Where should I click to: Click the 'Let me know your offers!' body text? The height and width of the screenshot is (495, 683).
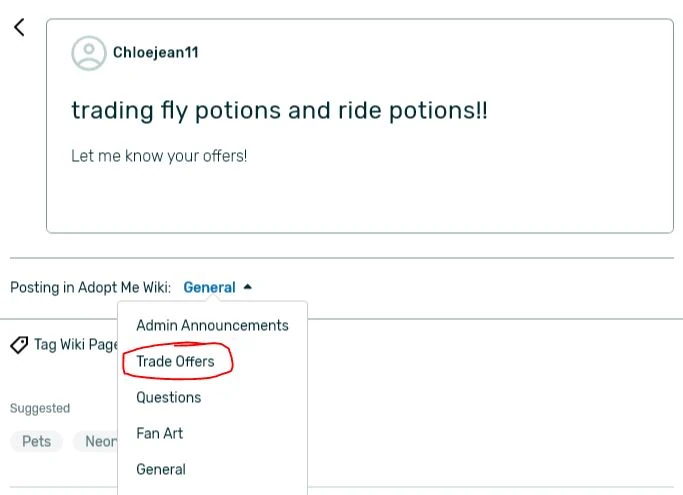[159, 156]
